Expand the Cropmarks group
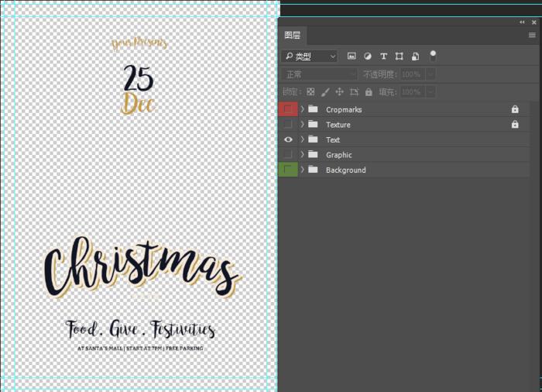 point(303,109)
